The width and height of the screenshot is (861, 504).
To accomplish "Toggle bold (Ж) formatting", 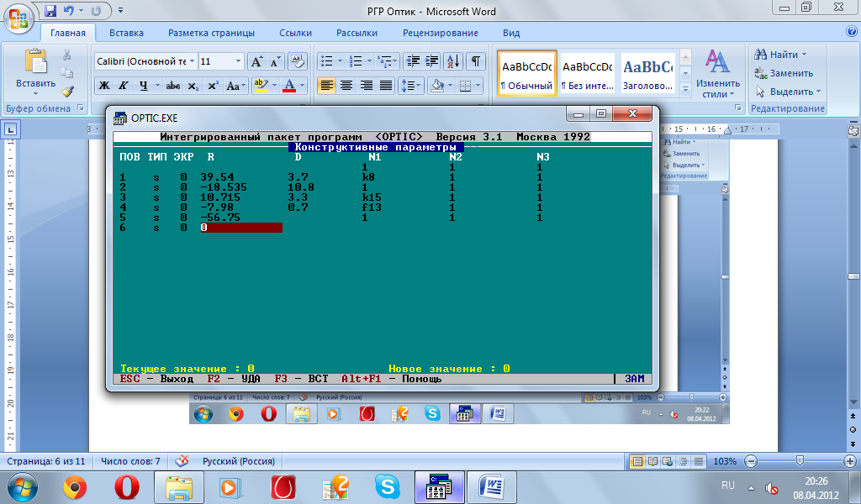I will tap(103, 86).
